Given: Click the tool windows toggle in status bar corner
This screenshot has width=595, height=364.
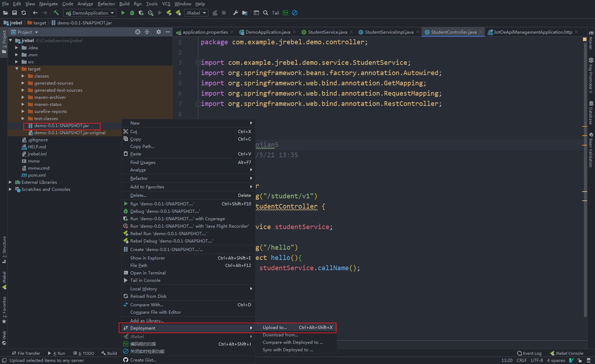Looking at the screenshot, I should (4, 360).
